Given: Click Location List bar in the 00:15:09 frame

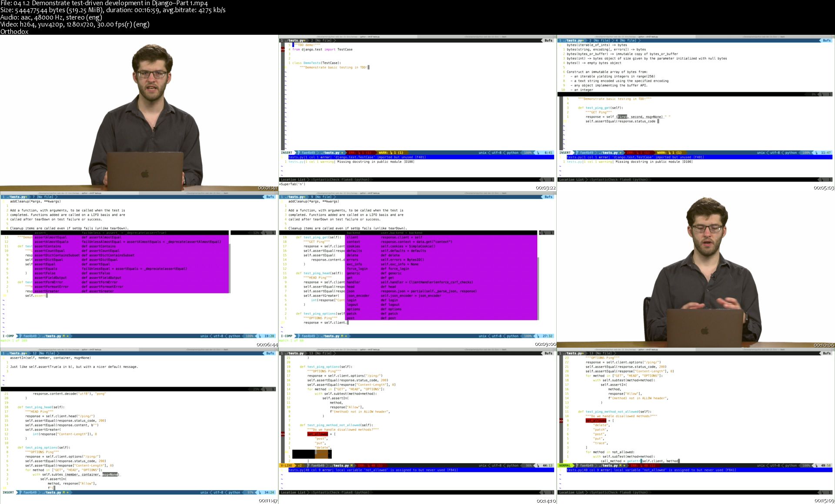Looking at the screenshot, I should click(x=696, y=492).
